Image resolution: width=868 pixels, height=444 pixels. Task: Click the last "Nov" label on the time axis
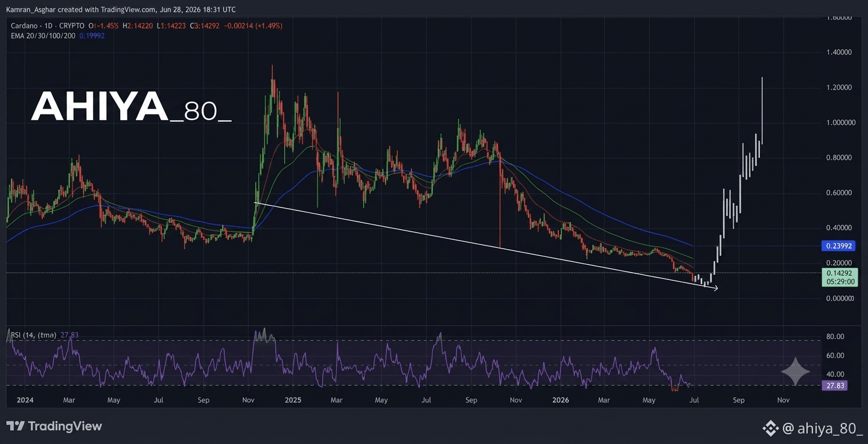coord(783,400)
